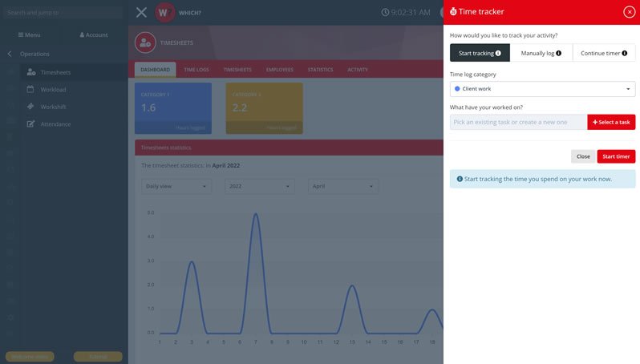Screen dimensions: 640x364
Task: Open the 2022 year dropdown
Action: coord(259,186)
